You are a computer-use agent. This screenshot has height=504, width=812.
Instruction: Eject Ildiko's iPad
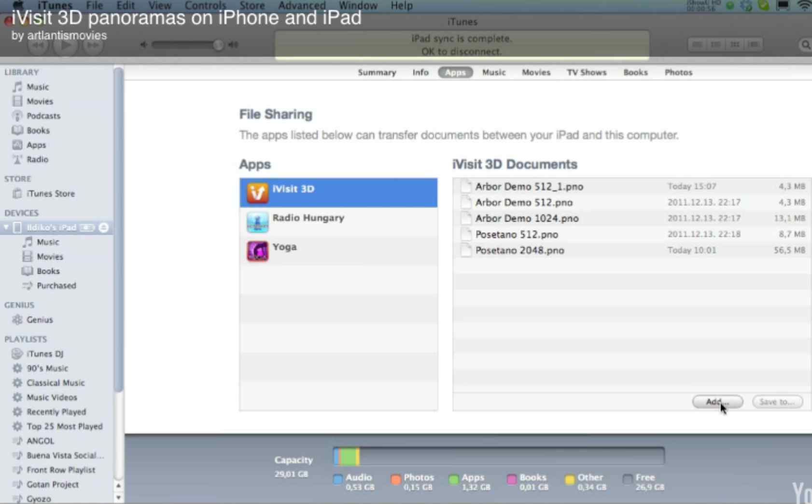pyautogui.click(x=103, y=227)
